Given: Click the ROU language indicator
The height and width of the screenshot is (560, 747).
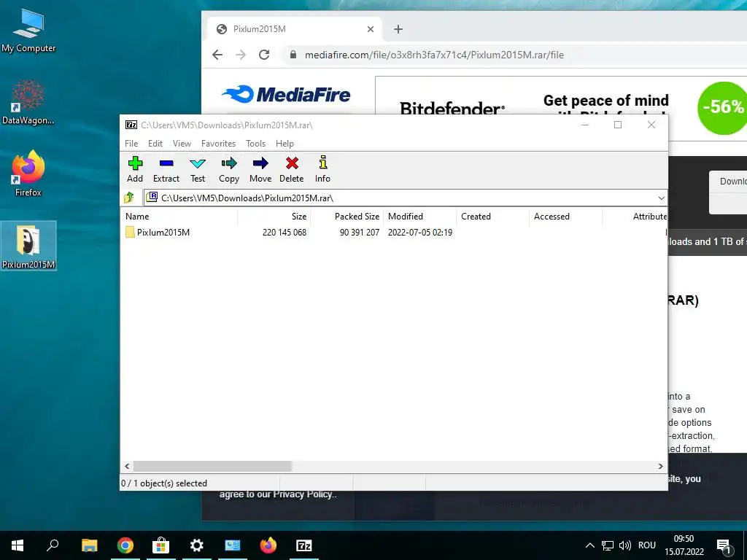Looking at the screenshot, I should [x=647, y=545].
